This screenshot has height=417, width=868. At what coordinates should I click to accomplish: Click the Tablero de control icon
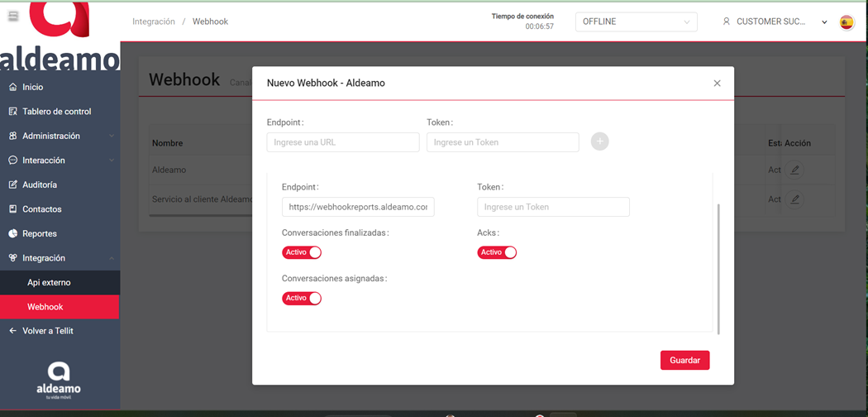(x=13, y=112)
